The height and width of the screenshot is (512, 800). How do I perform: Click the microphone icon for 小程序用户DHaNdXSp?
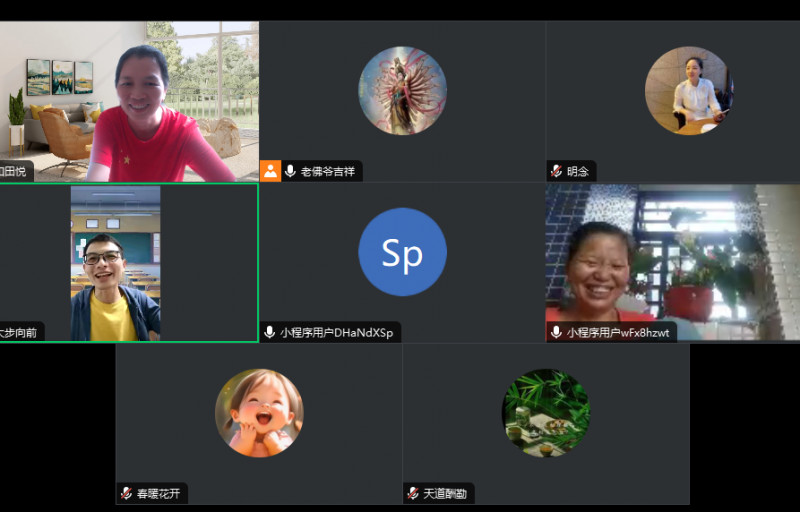[270, 332]
